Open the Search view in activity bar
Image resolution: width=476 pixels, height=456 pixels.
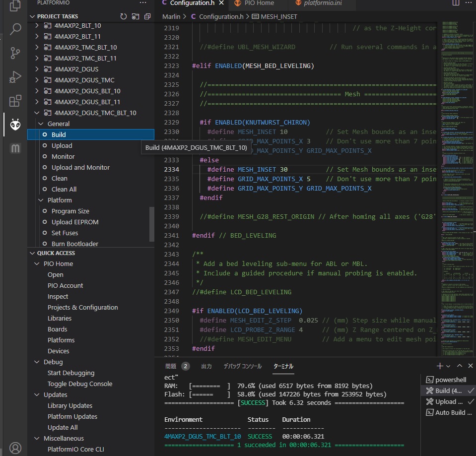click(x=15, y=29)
